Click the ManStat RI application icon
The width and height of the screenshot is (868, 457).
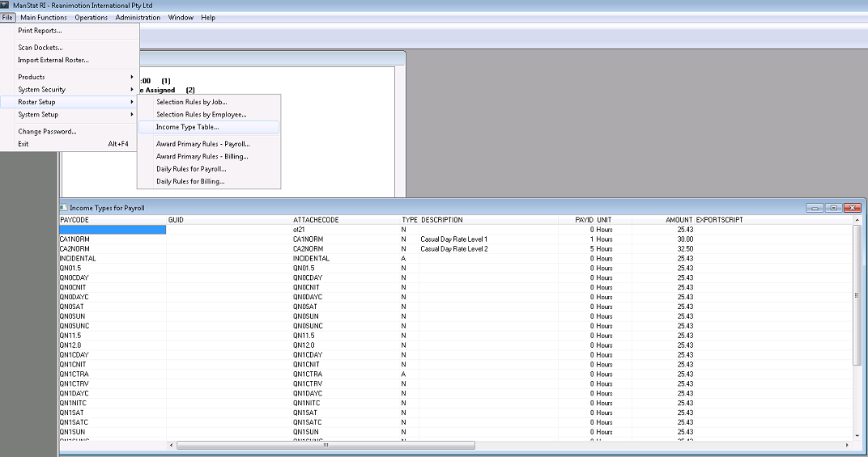pos(4,5)
